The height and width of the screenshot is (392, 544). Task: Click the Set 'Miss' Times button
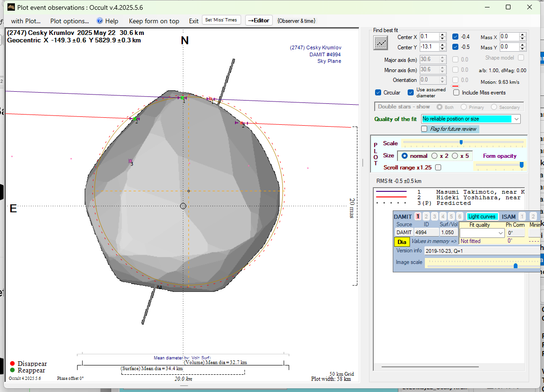(x=221, y=20)
